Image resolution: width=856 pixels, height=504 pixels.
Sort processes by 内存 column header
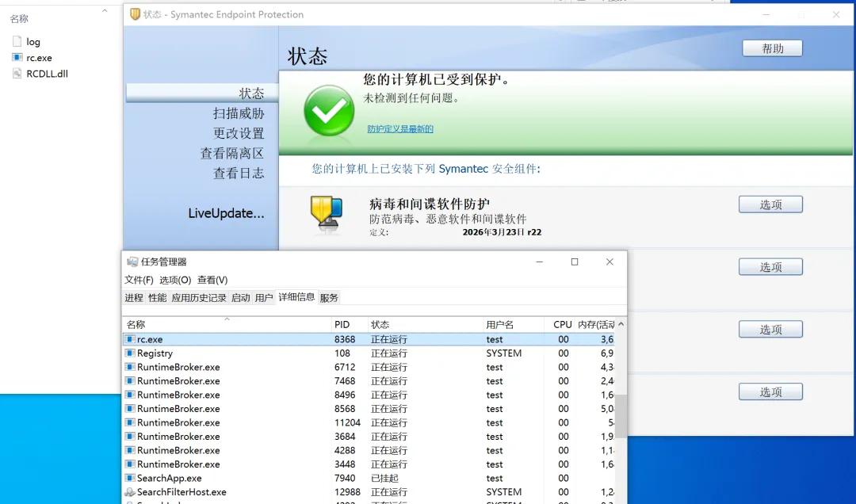point(595,324)
